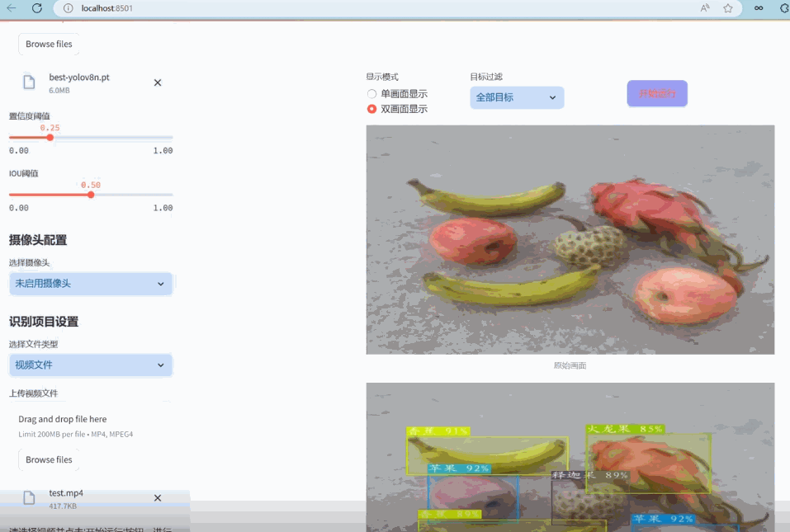The height and width of the screenshot is (532, 790).
Task: Reload the page with the refresh icon
Action: [37, 8]
